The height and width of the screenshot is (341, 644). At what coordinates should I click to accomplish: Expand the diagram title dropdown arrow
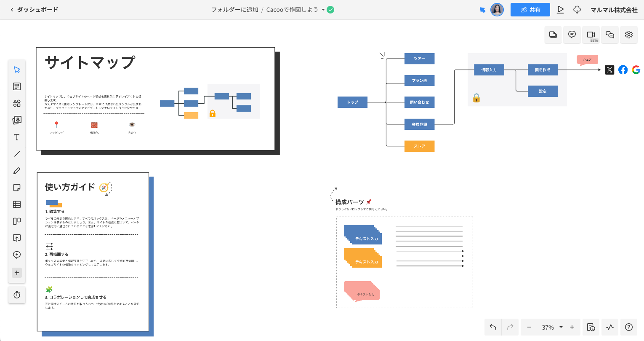(323, 10)
